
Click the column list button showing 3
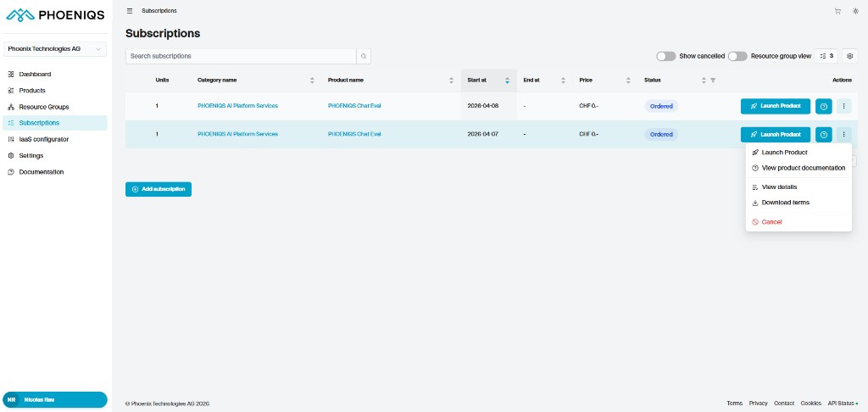pos(826,56)
